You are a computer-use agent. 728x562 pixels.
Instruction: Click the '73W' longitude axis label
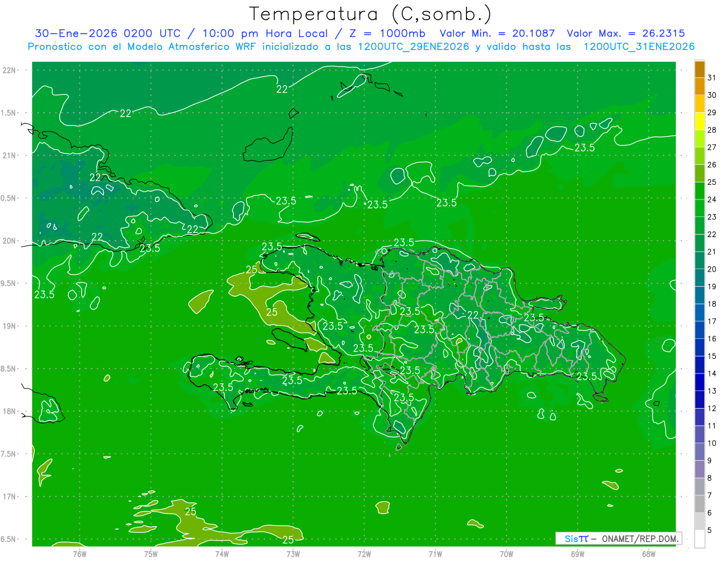(x=293, y=554)
